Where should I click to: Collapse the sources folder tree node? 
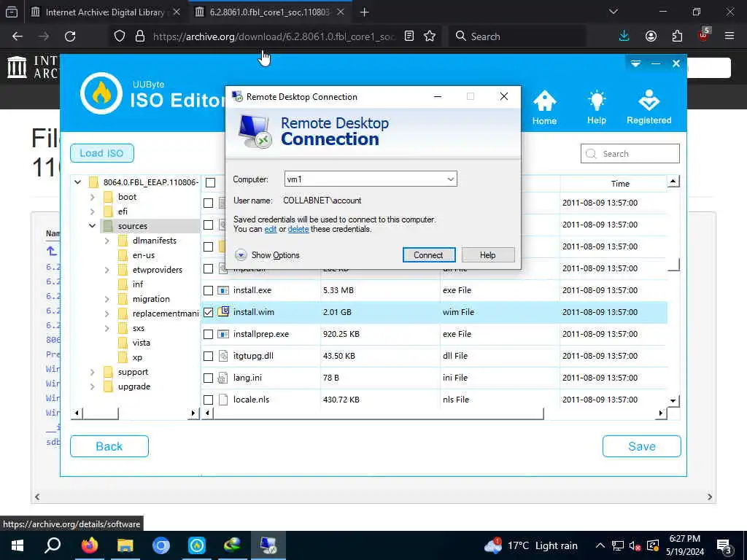[93, 226]
